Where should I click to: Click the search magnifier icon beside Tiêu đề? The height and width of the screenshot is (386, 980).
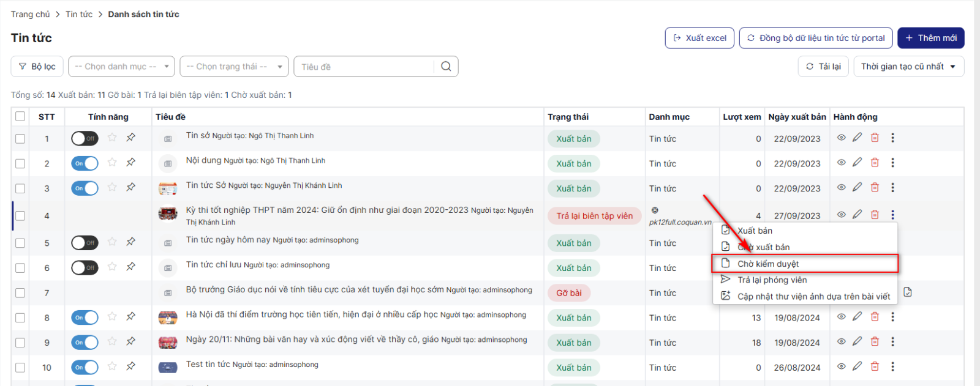click(x=446, y=67)
